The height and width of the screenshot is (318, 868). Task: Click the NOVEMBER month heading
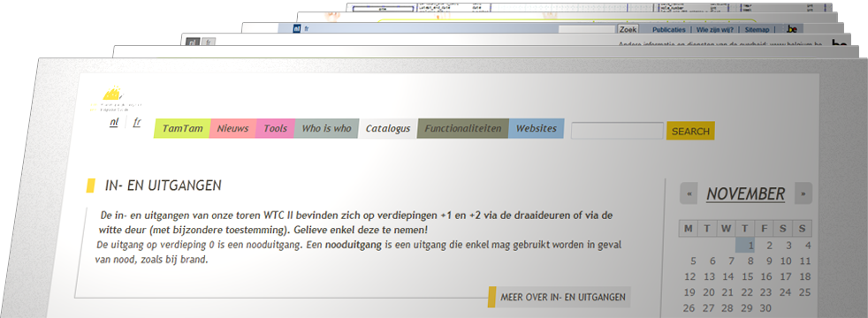[x=746, y=194]
